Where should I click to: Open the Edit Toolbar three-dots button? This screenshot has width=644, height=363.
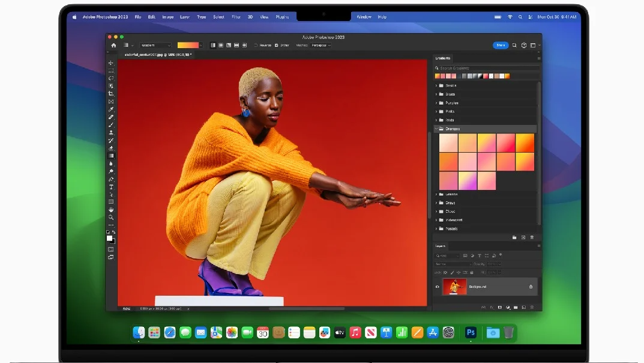[x=111, y=225]
